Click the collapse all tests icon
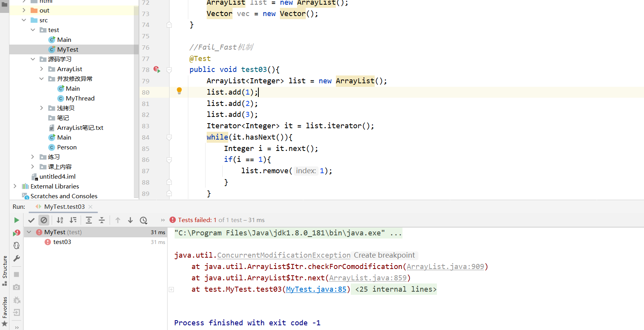This screenshot has width=644, height=330. pyautogui.click(x=102, y=220)
